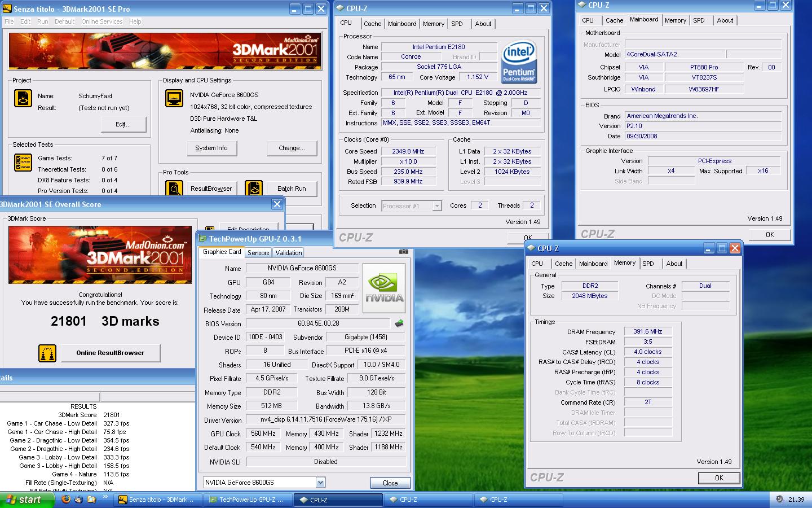Click the GPU-Z save BIOS chip icon
Viewport: 812px width, 508px height.
point(399,323)
